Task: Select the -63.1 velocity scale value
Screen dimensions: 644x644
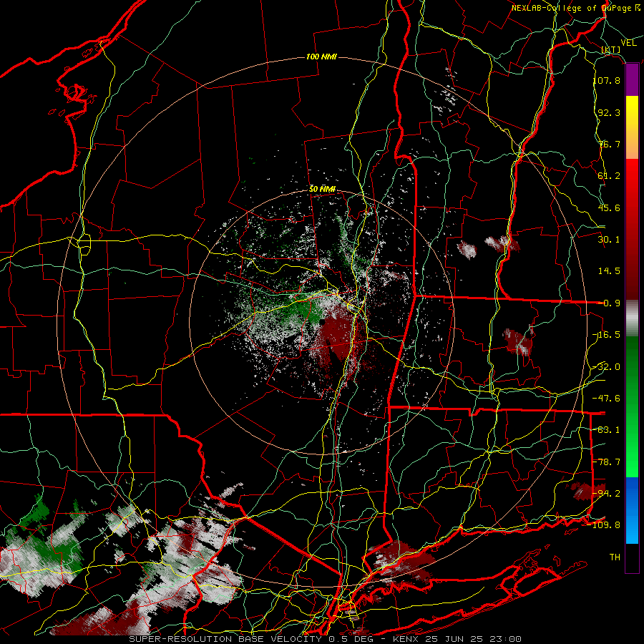Action: 607,430
